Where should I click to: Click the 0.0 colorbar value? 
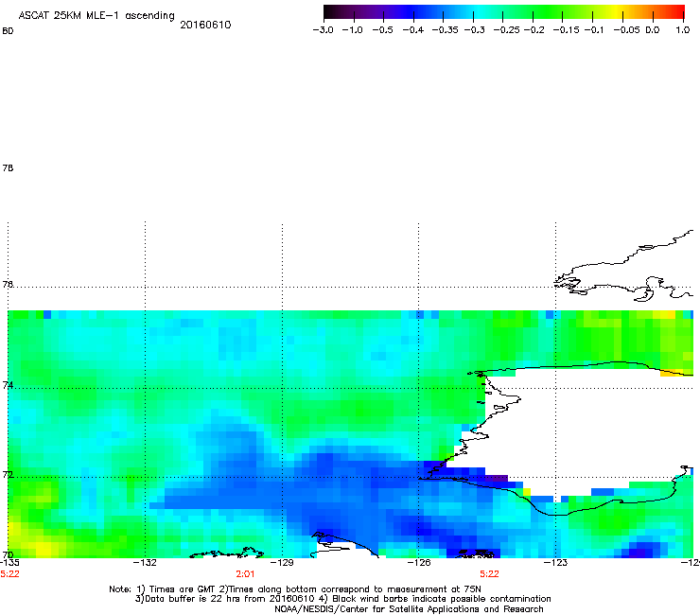[653, 30]
